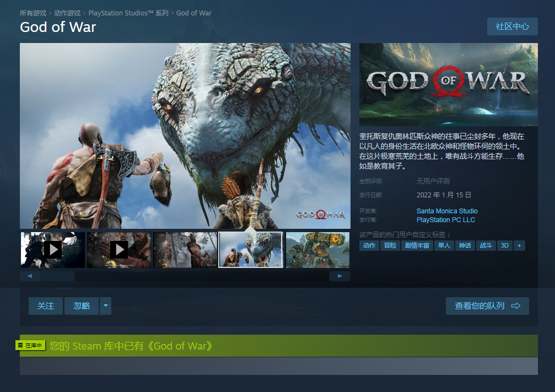Click the left arrow of thumbnail strip
This screenshot has height=392, width=555.
30,276
